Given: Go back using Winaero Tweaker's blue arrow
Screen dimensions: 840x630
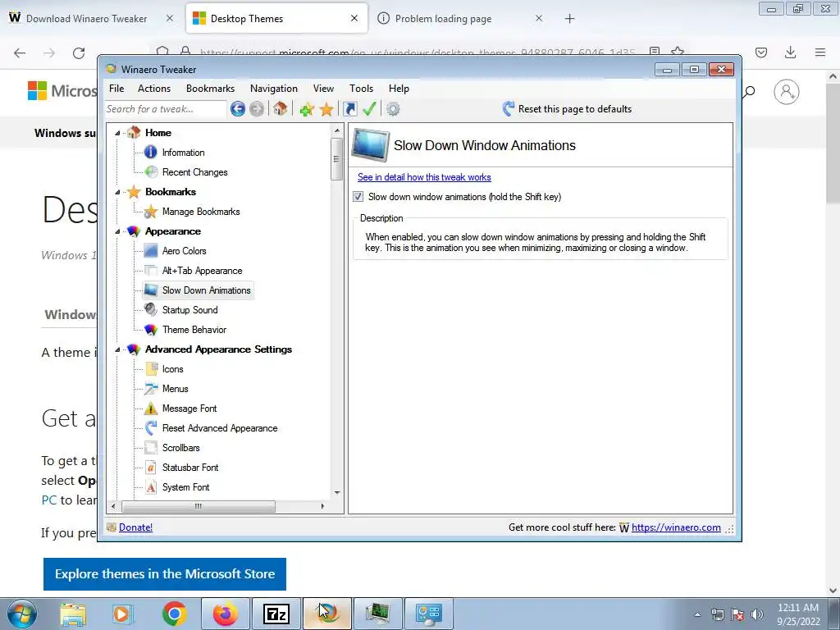Looking at the screenshot, I should [238, 109].
